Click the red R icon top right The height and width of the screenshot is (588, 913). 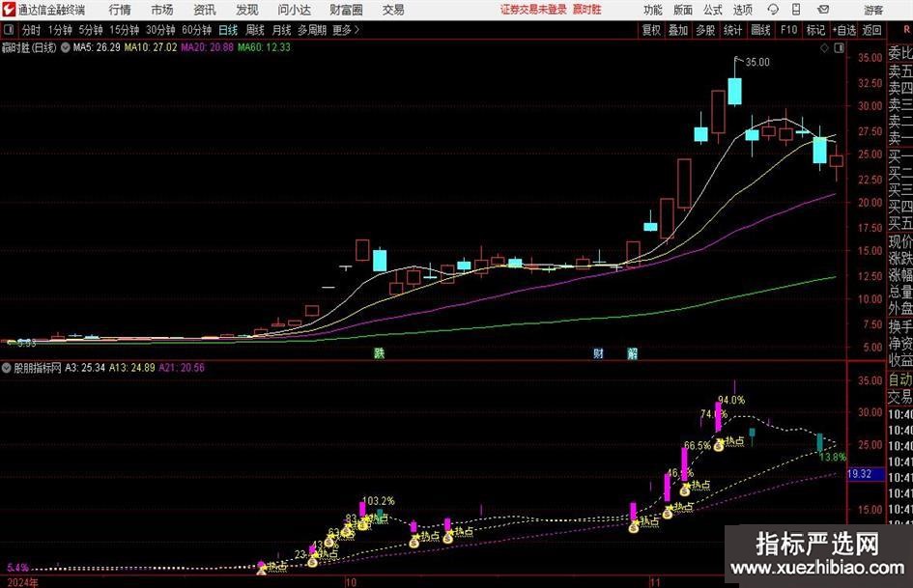point(906,30)
